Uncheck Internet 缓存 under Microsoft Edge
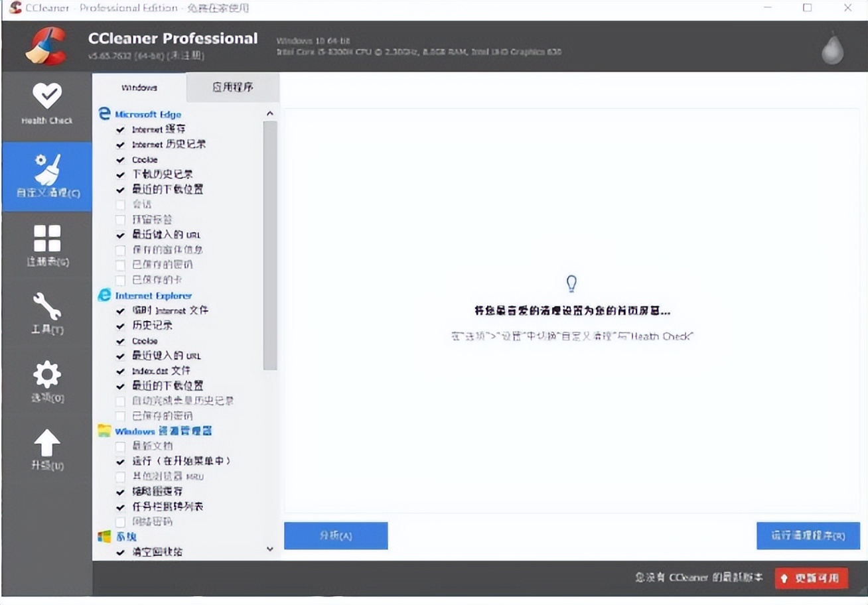 point(120,129)
